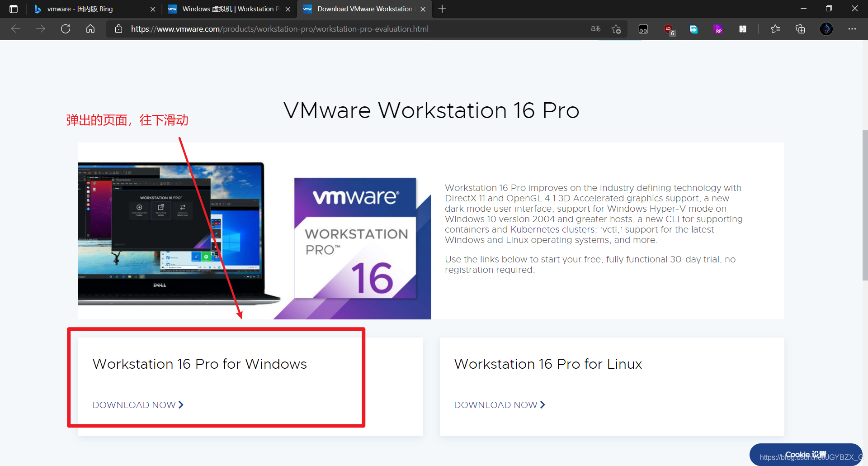868x466 pixels.
Task: Open browser Settings and more menu
Action: click(x=852, y=29)
